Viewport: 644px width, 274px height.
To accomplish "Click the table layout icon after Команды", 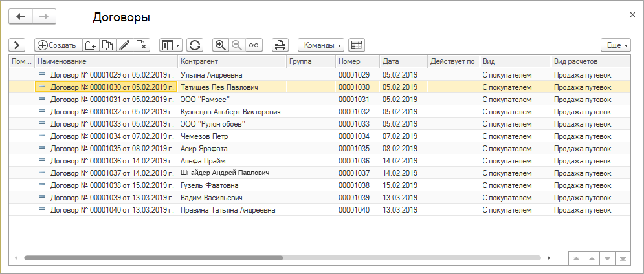I will pos(356,45).
